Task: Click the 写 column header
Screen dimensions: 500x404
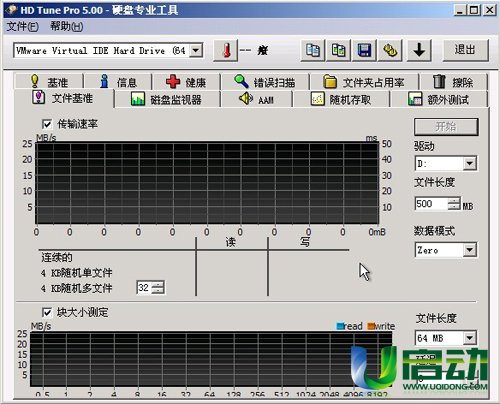Action: [305, 242]
